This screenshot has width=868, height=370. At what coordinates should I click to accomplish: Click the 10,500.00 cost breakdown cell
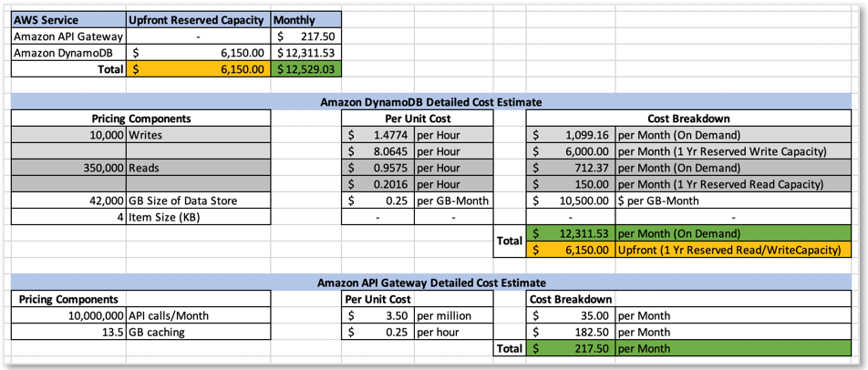pos(570,200)
